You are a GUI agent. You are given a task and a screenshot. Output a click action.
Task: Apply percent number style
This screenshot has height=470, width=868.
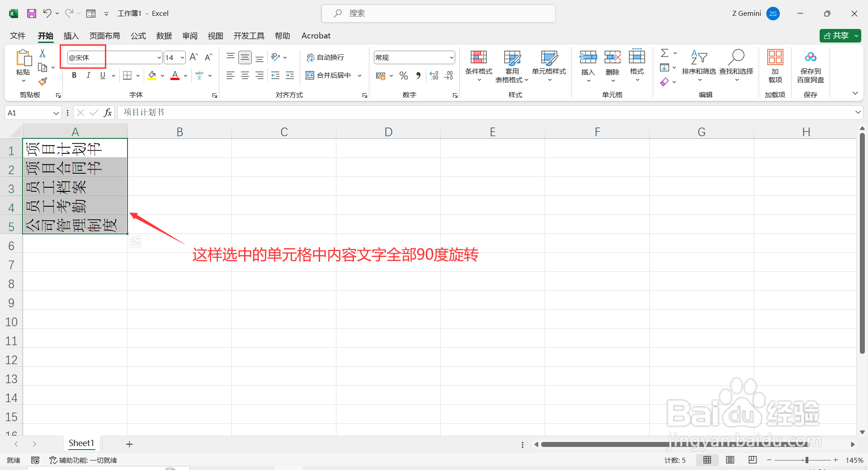click(404, 76)
